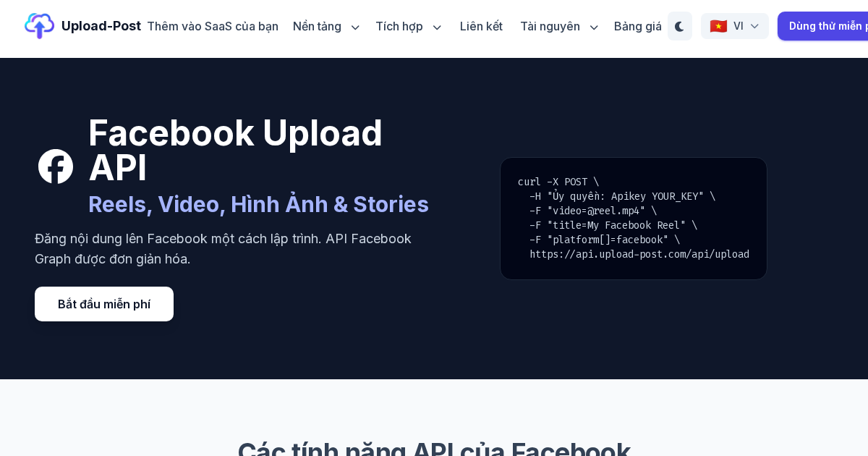Expand the VI language dropdown chevron
Screen dimensions: 868x456
[x=754, y=26]
